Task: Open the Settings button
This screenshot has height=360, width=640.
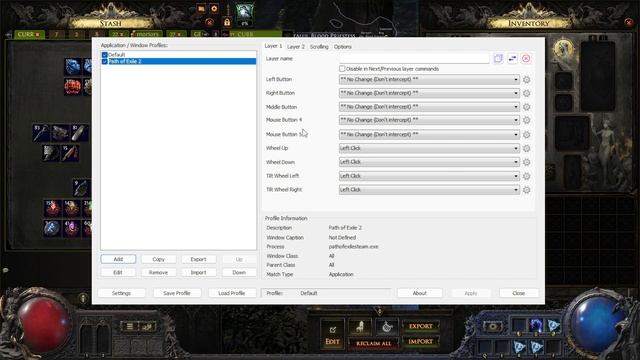Action: [121, 293]
